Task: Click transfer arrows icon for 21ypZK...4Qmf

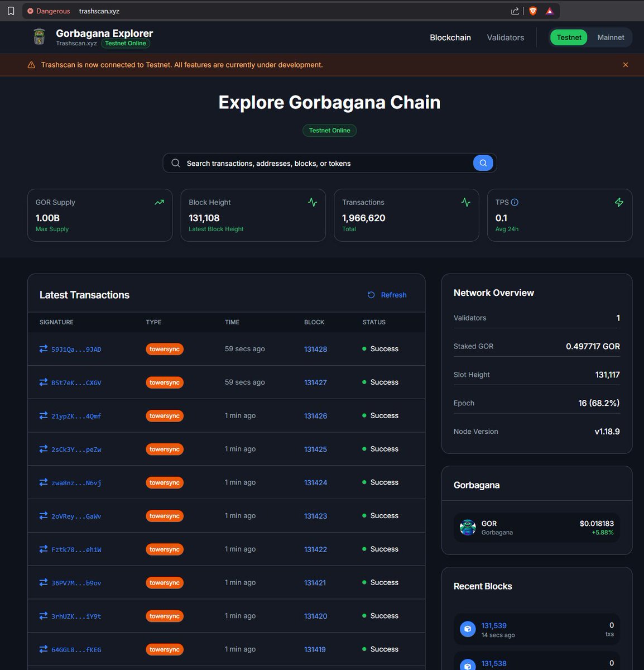Action: click(44, 415)
